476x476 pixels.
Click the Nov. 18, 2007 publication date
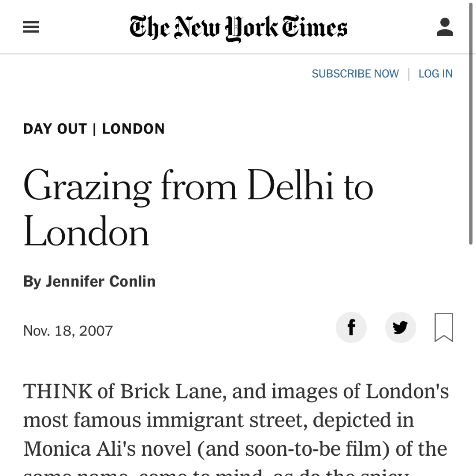tap(68, 331)
